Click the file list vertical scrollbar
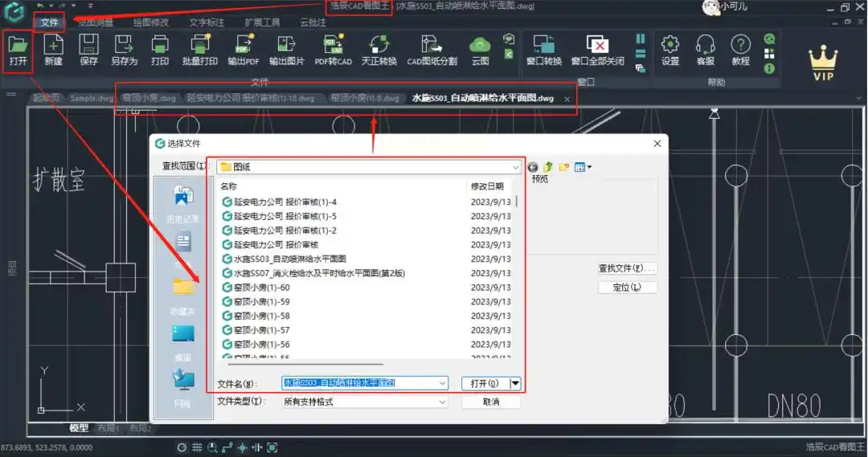The image size is (868, 457). (517, 200)
